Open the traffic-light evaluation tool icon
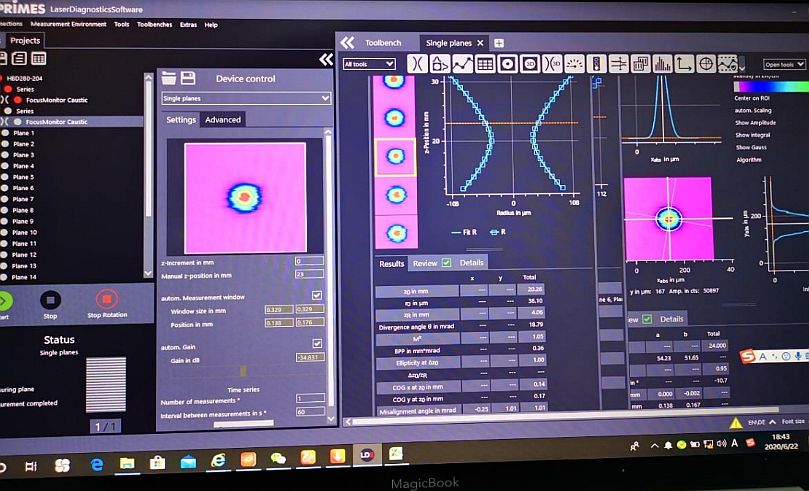 (597, 63)
